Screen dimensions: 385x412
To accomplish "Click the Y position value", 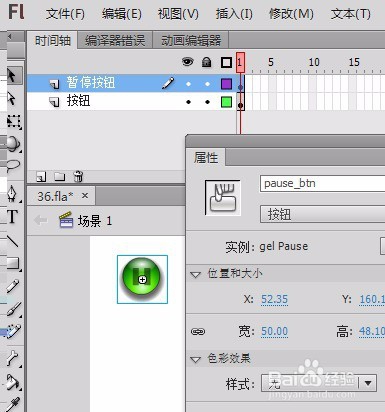I will tap(372, 299).
